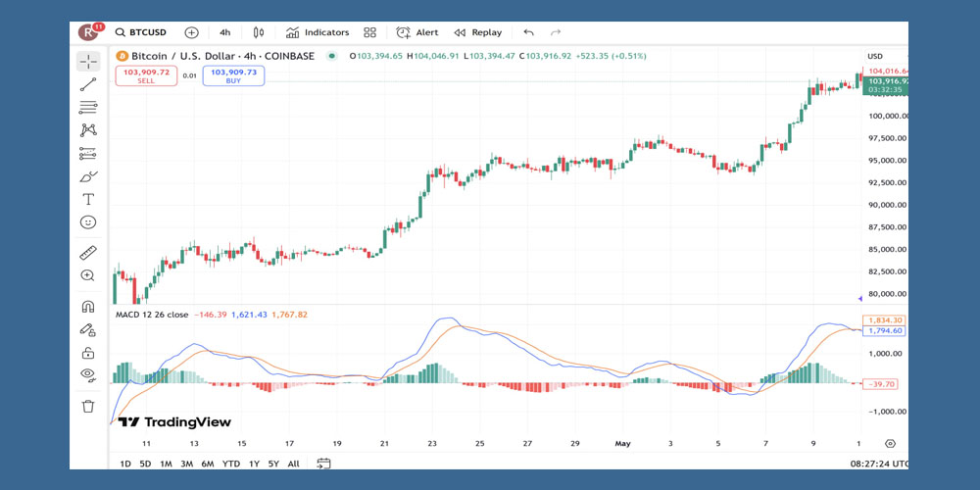
Task: Activate the zoom in tool
Action: [88, 276]
